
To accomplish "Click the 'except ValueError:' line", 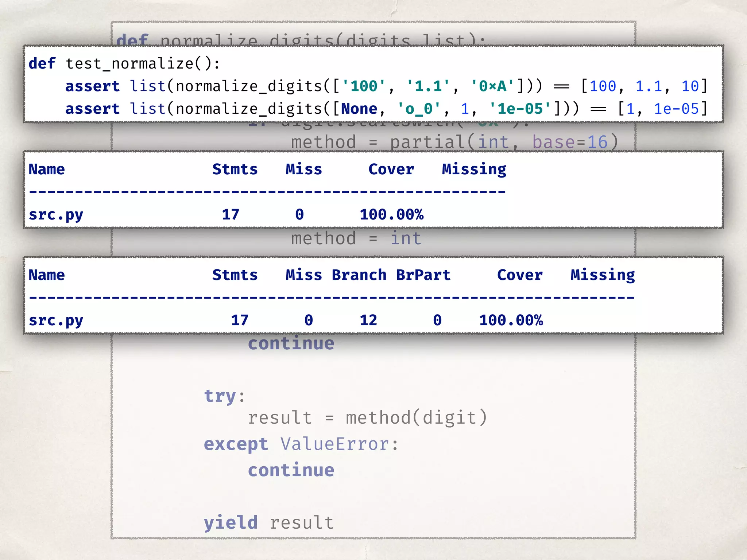I will tap(301, 444).
